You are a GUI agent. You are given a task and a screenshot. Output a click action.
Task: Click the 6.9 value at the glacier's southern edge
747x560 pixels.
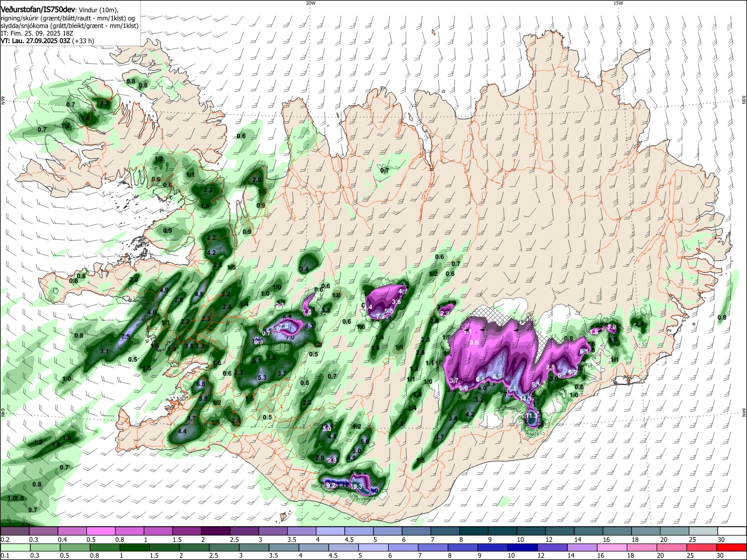[497, 377]
